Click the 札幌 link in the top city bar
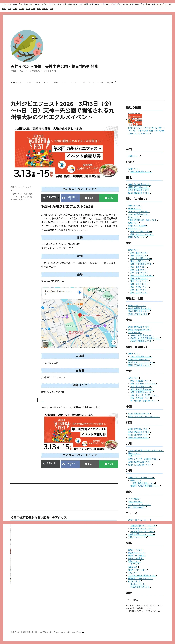The width and height of the screenshot is (175, 644). pyautogui.click(x=10, y=4)
